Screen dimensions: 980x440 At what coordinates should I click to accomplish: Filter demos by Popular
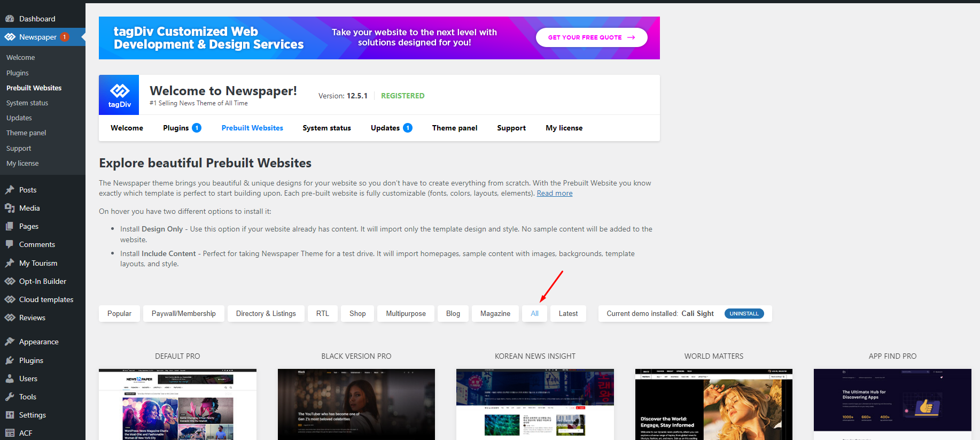click(x=119, y=313)
